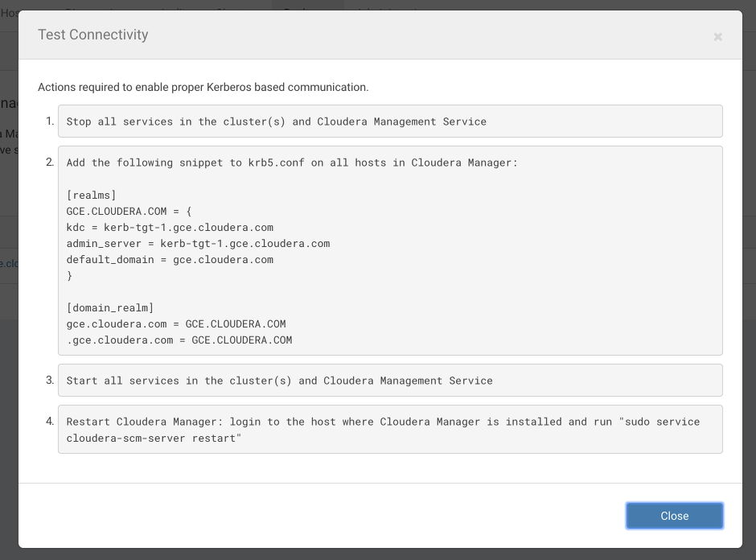Click the last .gce.cloudera.com mapping line
Viewport: 756px width, 560px height.
[x=179, y=340]
